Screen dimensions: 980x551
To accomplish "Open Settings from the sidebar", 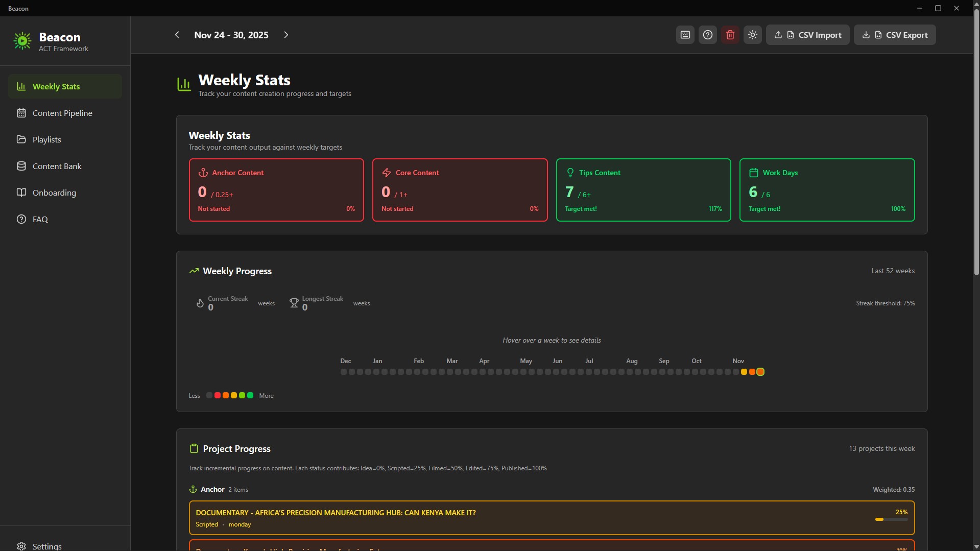I will pyautogui.click(x=45, y=545).
